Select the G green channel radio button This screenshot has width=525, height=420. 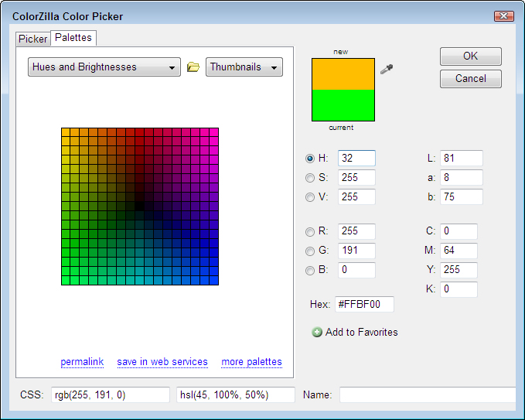311,251
